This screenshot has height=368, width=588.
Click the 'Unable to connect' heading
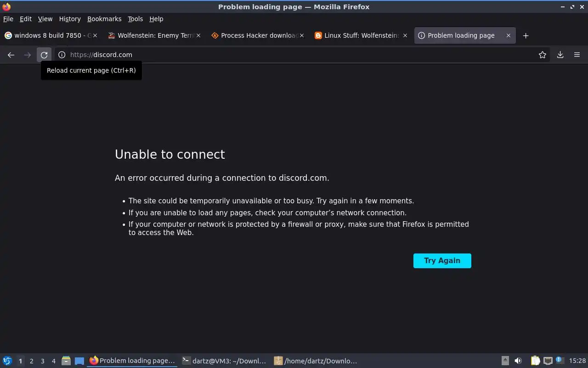pos(170,155)
